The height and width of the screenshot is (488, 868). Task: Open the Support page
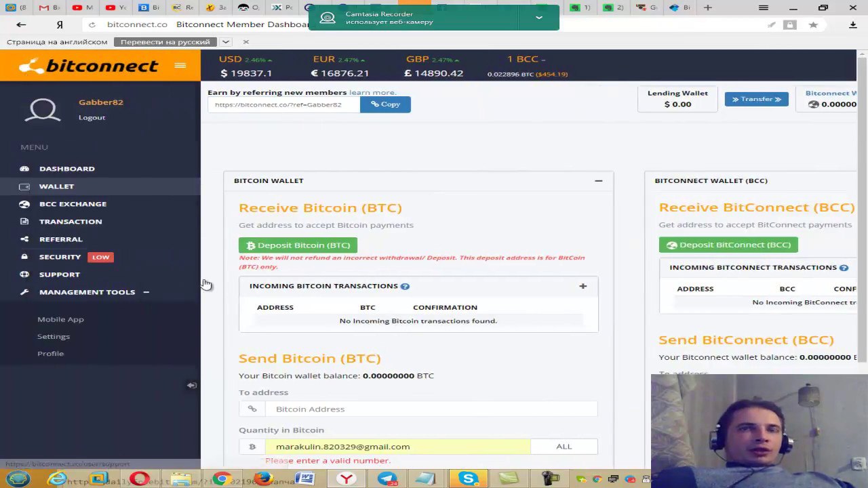coord(59,274)
